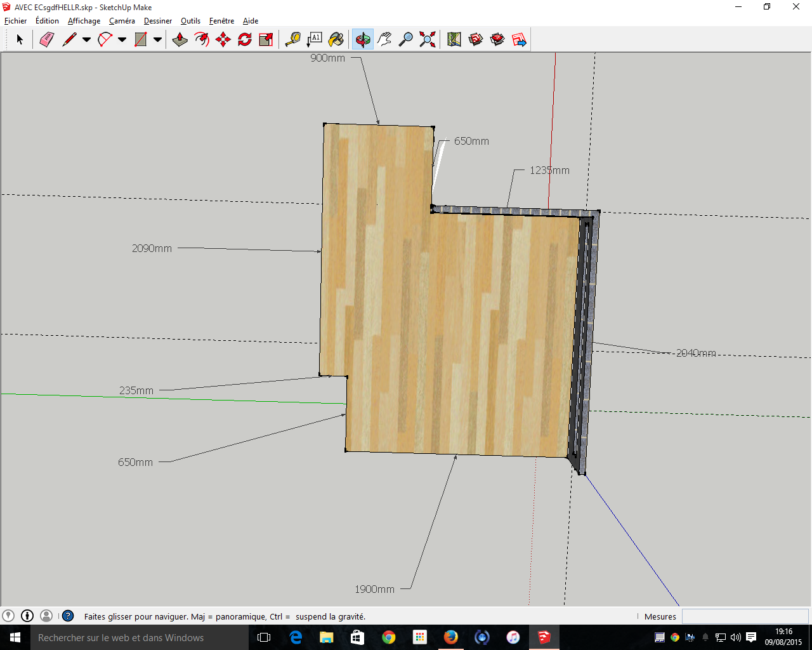Select the Scale tool
Image resolution: width=812 pixels, height=650 pixels.
point(266,39)
